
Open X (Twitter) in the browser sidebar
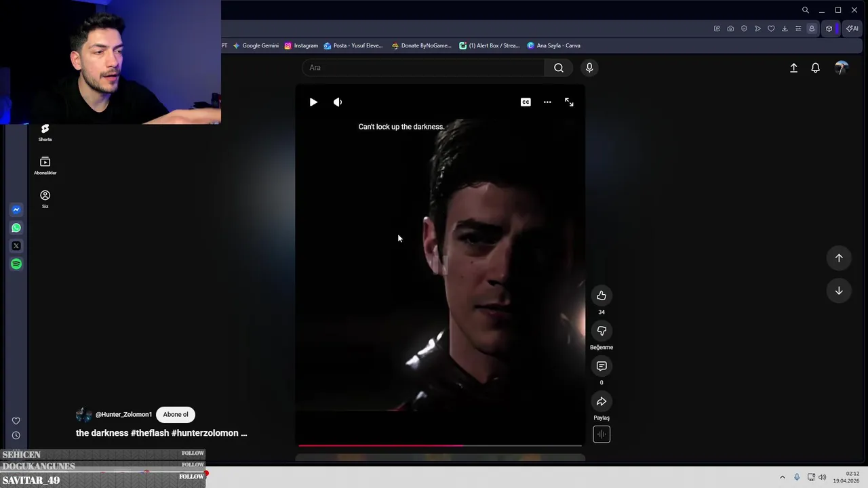pos(16,246)
